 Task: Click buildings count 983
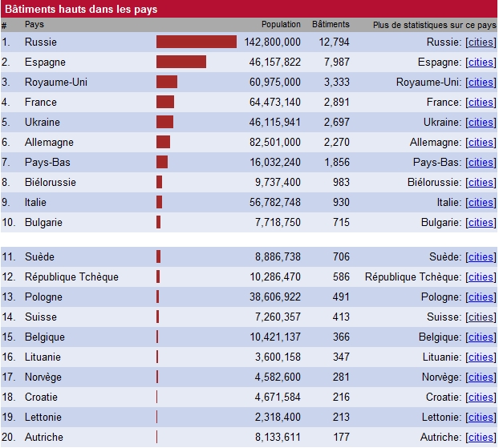point(341,182)
